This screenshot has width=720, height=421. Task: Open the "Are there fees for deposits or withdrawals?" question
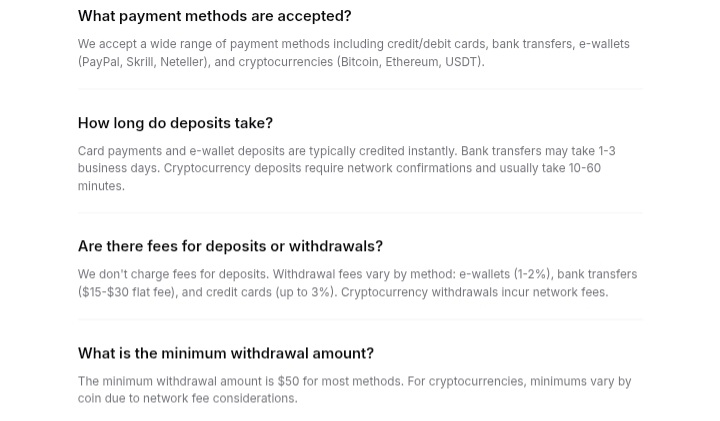(x=231, y=246)
